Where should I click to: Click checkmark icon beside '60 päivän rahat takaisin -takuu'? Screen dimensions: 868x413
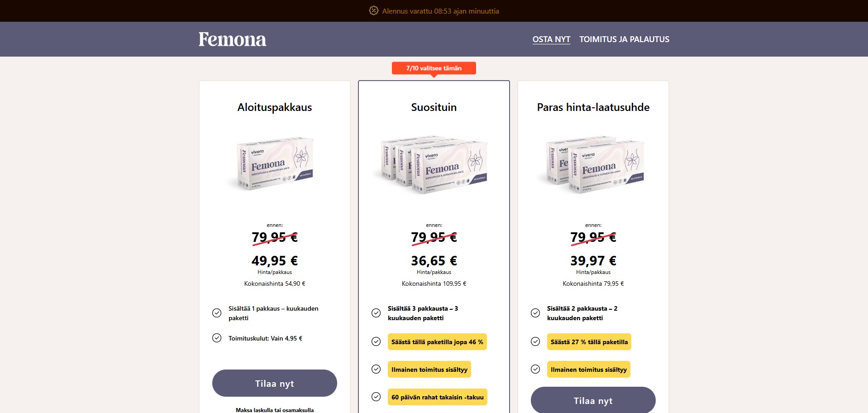pos(376,397)
